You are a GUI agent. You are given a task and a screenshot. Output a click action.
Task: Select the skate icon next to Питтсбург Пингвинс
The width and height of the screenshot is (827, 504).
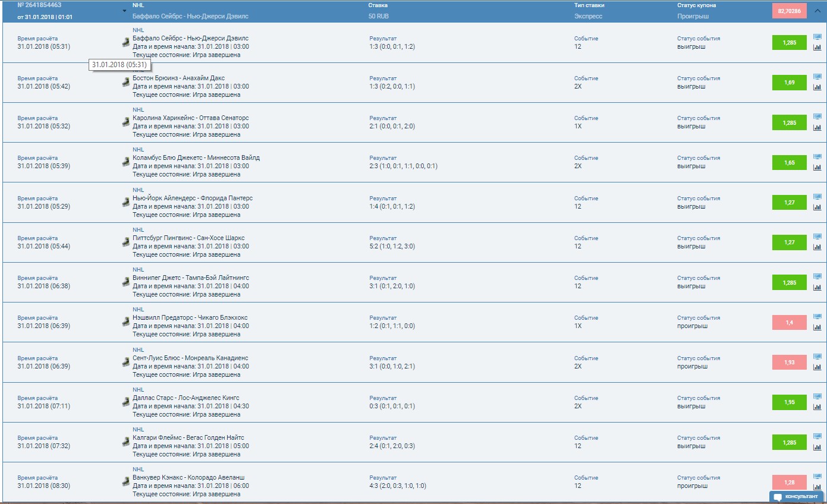125,242
